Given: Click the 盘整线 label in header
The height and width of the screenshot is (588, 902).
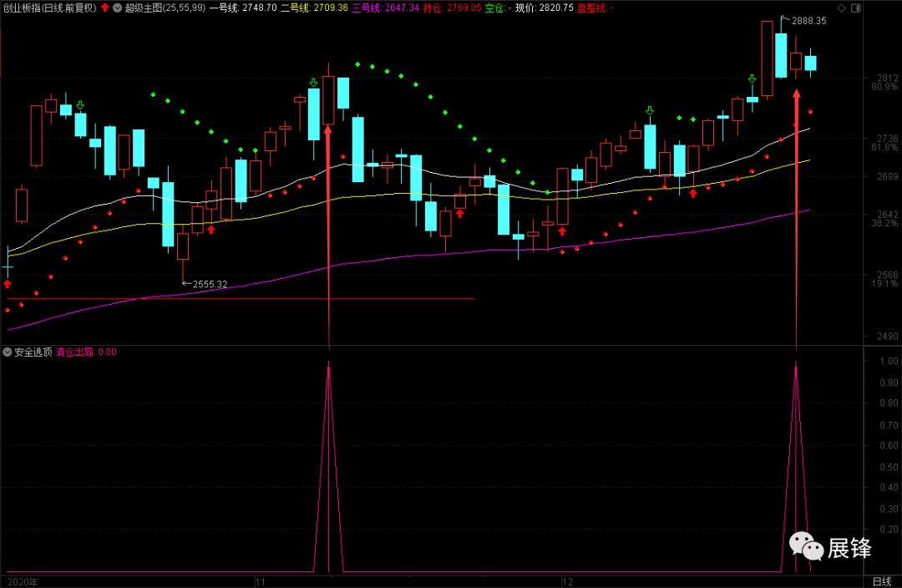Looking at the screenshot, I should click(x=592, y=8).
